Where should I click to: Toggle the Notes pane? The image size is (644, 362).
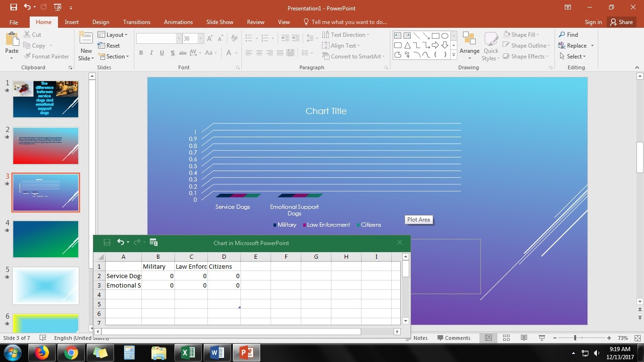coord(416,338)
